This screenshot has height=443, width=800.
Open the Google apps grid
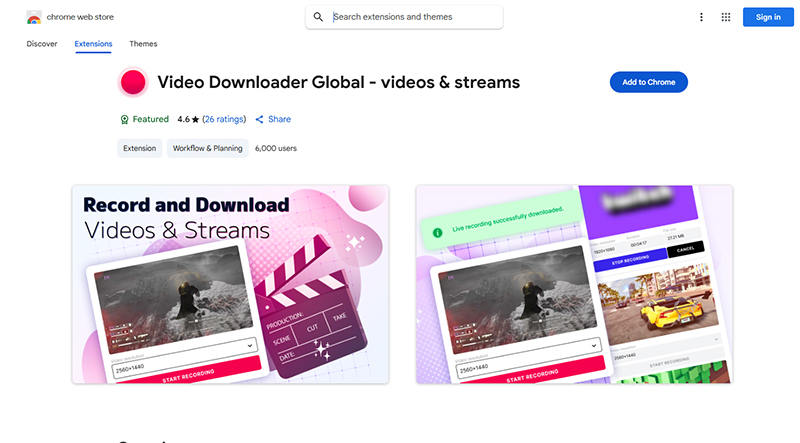pyautogui.click(x=726, y=17)
